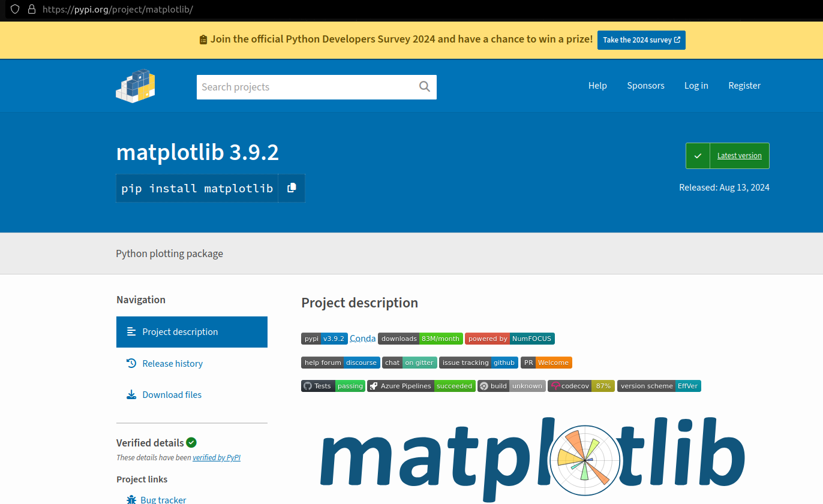This screenshot has width=823, height=504.
Task: Open the codecov 87% coverage badge
Action: click(x=581, y=386)
